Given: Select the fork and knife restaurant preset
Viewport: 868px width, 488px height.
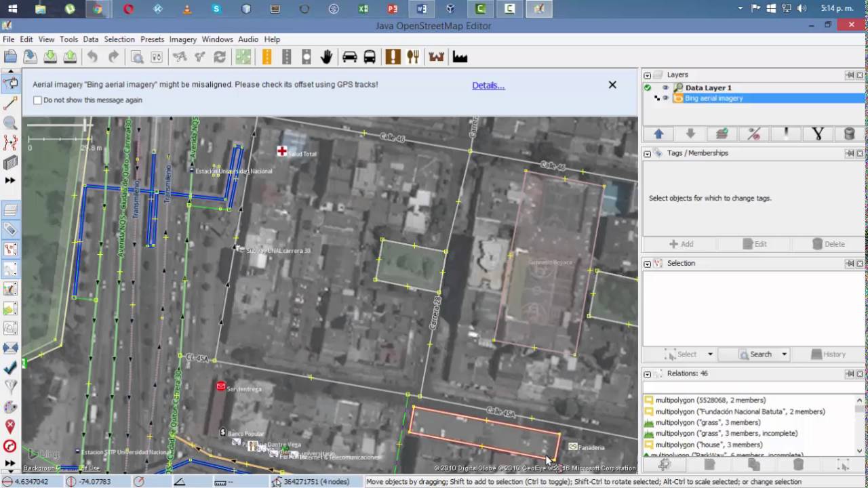Looking at the screenshot, I should click(x=412, y=57).
